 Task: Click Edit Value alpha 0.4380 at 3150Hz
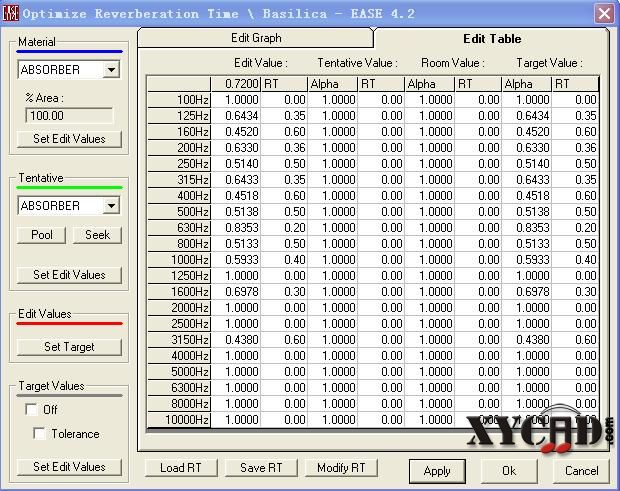coord(236,340)
